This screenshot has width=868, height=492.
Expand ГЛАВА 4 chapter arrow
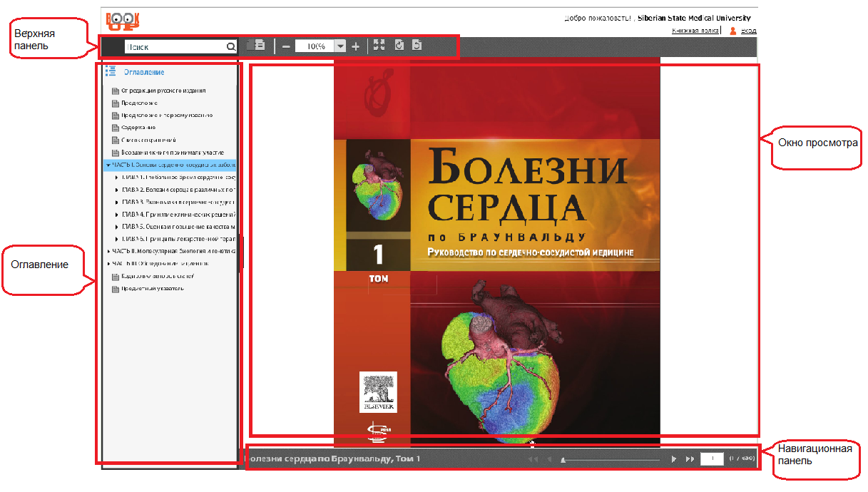117,214
